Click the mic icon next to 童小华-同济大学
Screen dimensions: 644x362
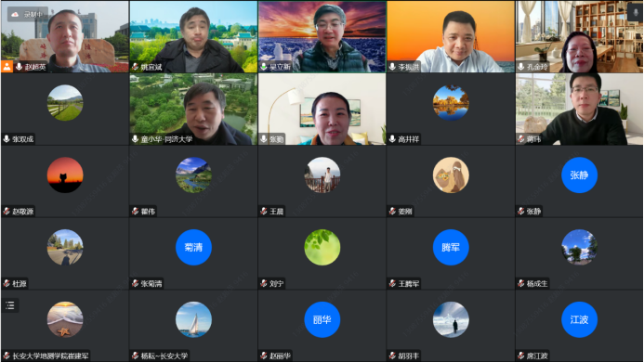135,139
